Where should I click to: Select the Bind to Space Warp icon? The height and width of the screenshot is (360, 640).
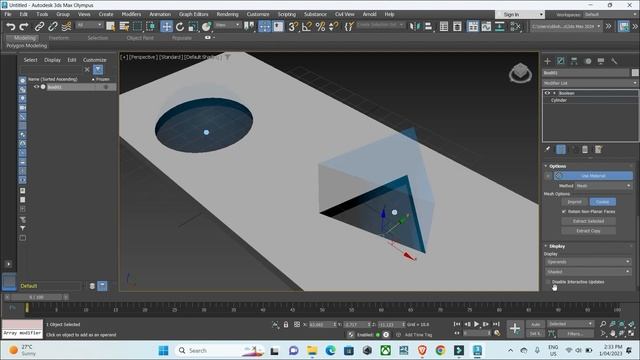pyautogui.click(x=66, y=27)
